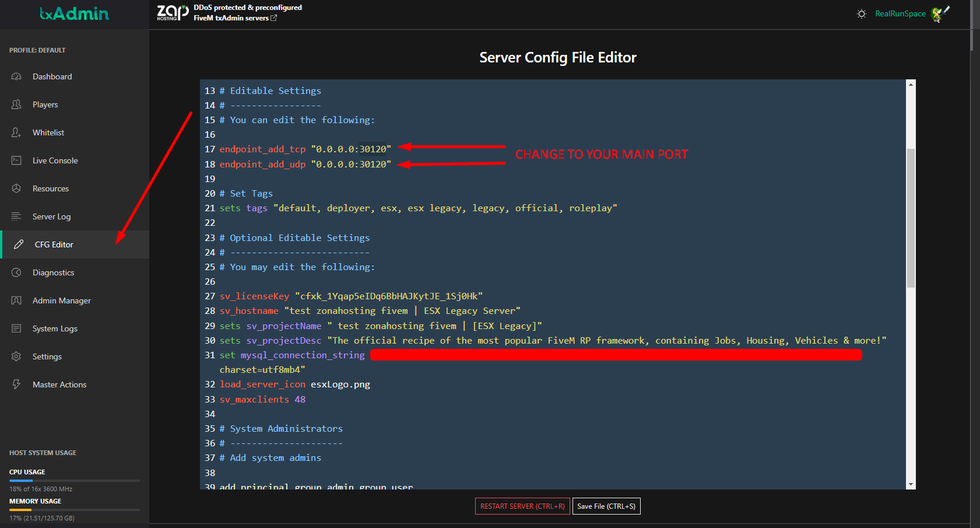Viewport: 980px width, 528px height.
Task: Open Master Actions menu item
Action: point(59,384)
